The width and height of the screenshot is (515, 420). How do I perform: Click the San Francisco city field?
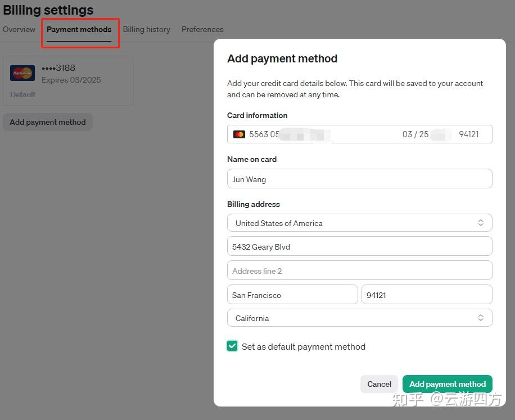tap(292, 295)
